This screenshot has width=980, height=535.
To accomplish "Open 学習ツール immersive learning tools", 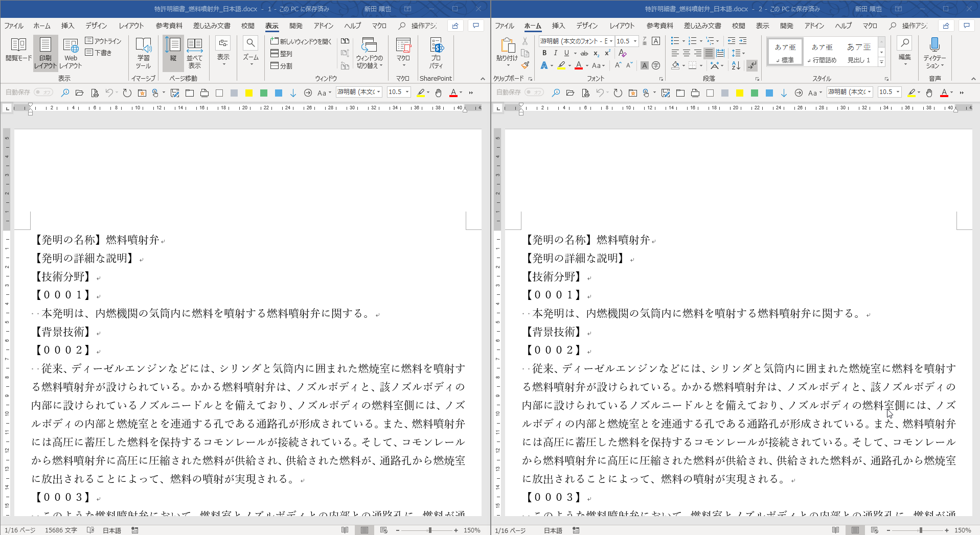I will click(x=143, y=52).
